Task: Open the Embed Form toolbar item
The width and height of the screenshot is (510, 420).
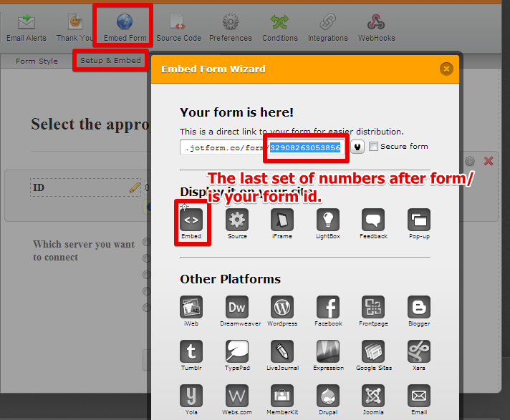Action: click(x=125, y=26)
